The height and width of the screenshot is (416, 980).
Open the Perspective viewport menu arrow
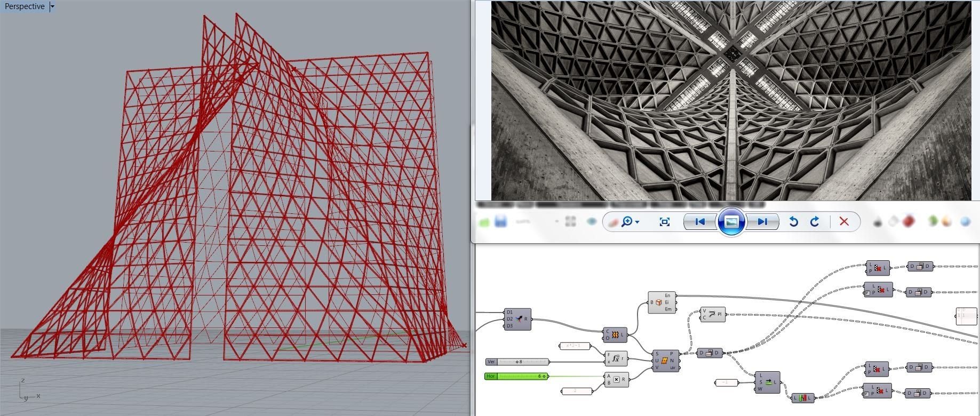click(52, 6)
